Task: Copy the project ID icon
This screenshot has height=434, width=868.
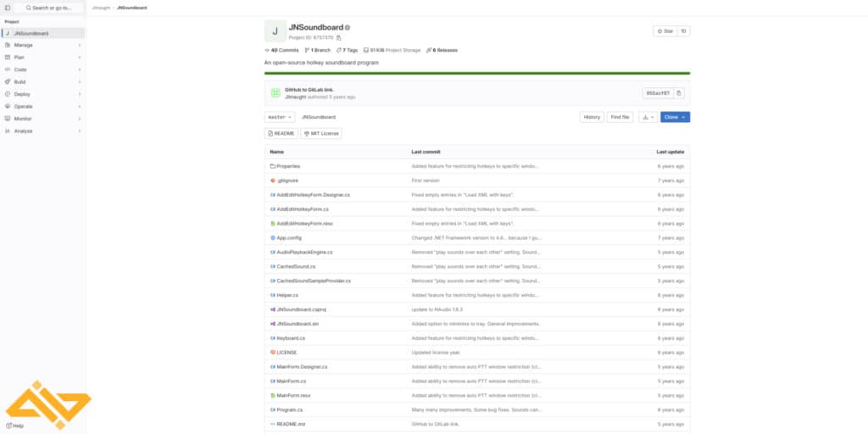Action: (x=339, y=38)
